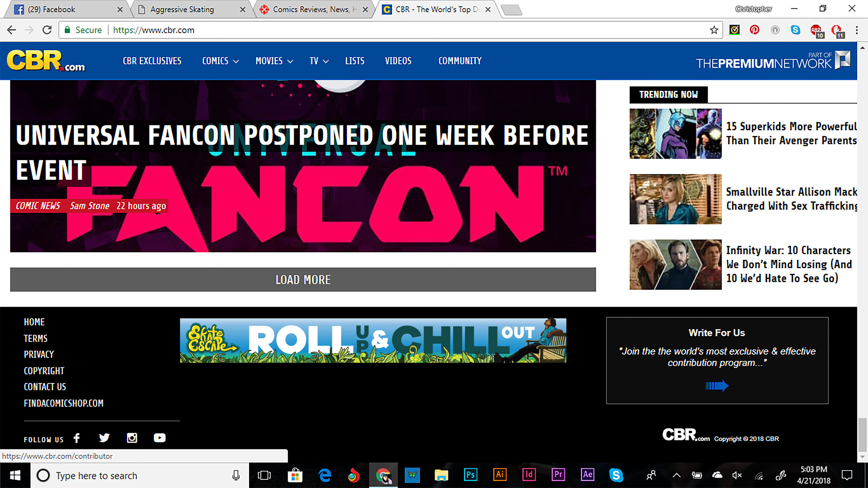The height and width of the screenshot is (488, 868).
Task: Click the yellow checkmark extension icon
Action: [734, 30]
